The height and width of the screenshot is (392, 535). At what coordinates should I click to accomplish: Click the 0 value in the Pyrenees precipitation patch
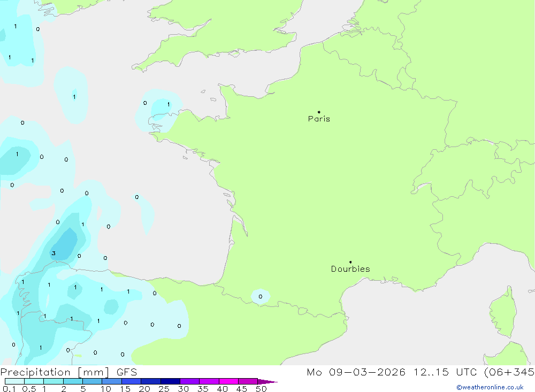point(261,296)
